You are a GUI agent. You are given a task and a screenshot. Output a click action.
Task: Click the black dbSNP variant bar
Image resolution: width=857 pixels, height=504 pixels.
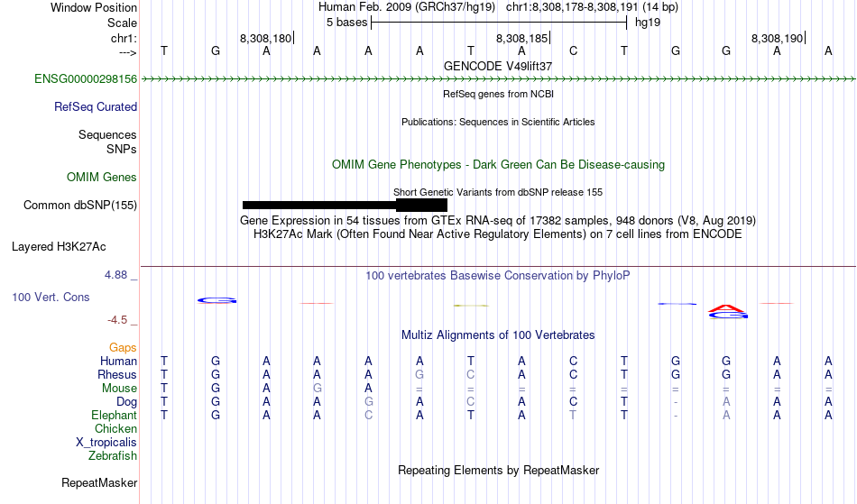(345, 206)
